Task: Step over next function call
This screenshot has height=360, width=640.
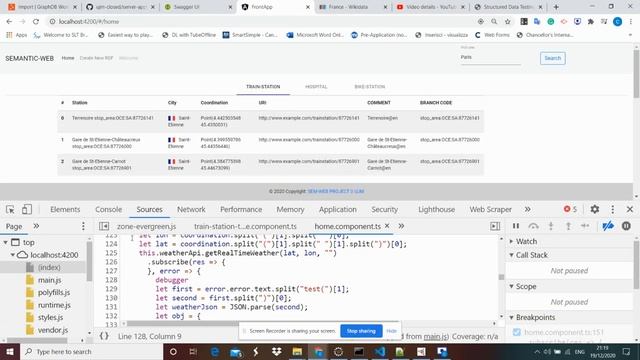Action: tap(533, 226)
